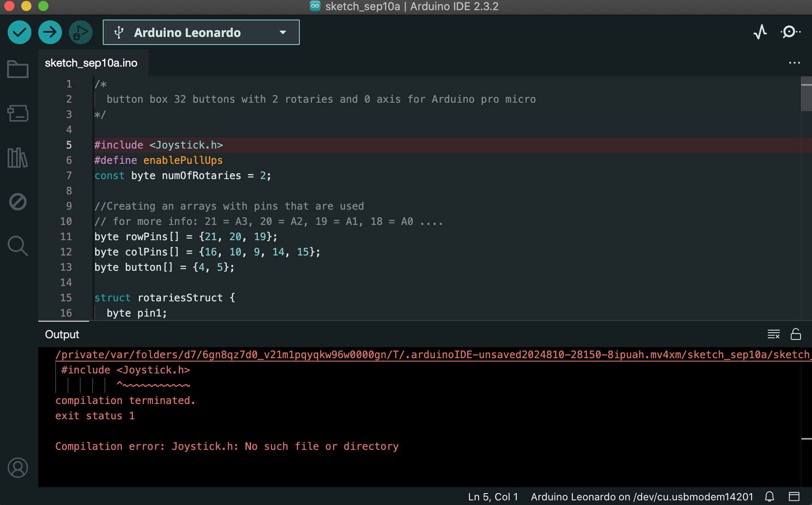The width and height of the screenshot is (812, 505).
Task: Open the board selector dropdown Arduino Leonardo
Action: click(201, 32)
